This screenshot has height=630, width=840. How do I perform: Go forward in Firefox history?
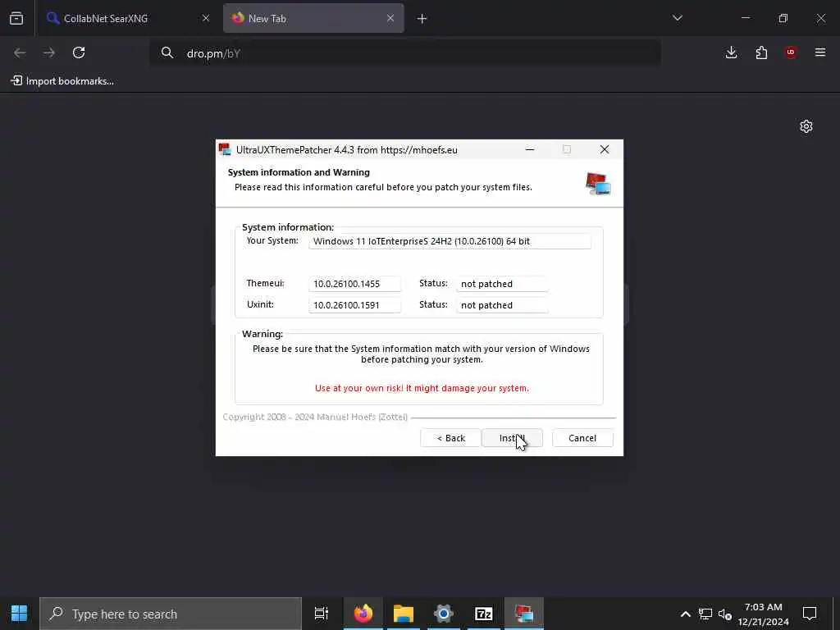(x=49, y=52)
